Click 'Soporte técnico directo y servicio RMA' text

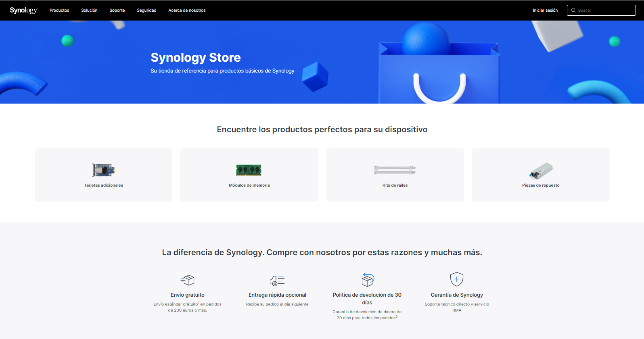coord(457,307)
